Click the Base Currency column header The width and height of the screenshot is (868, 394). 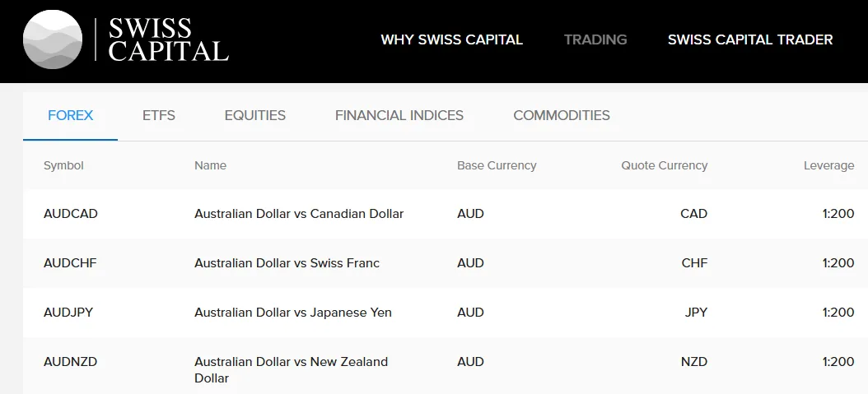[497, 166]
